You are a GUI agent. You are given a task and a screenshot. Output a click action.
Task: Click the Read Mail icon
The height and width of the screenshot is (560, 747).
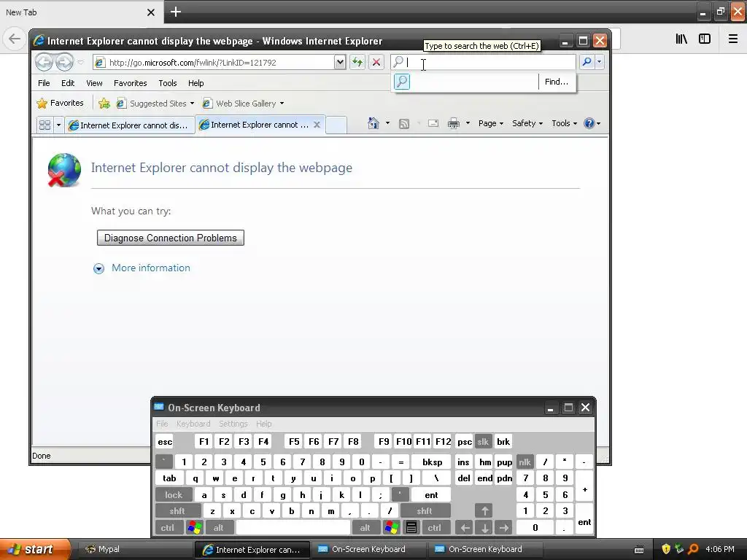coord(433,123)
